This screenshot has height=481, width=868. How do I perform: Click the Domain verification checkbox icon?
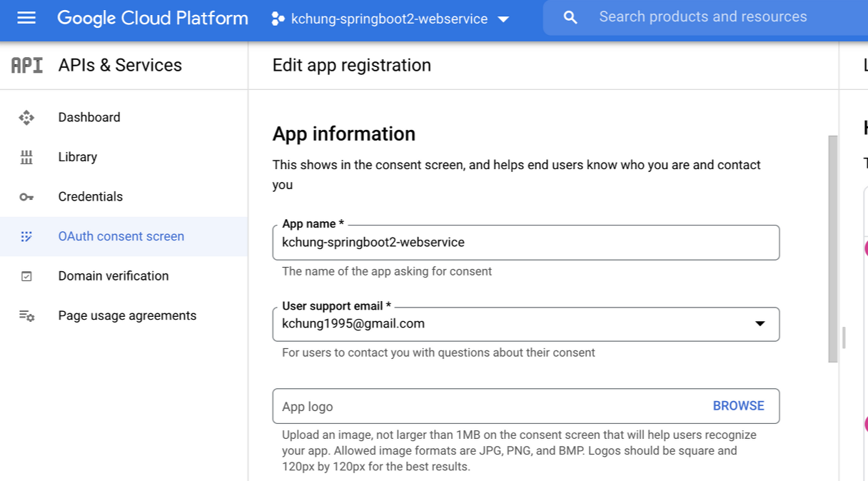pyautogui.click(x=26, y=276)
